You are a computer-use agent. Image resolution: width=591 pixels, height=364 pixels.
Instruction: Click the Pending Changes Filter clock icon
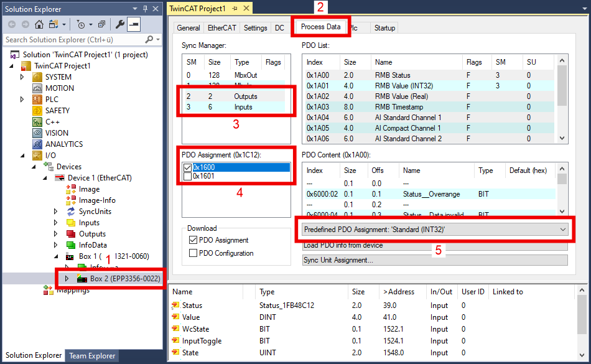pyautogui.click(x=81, y=24)
